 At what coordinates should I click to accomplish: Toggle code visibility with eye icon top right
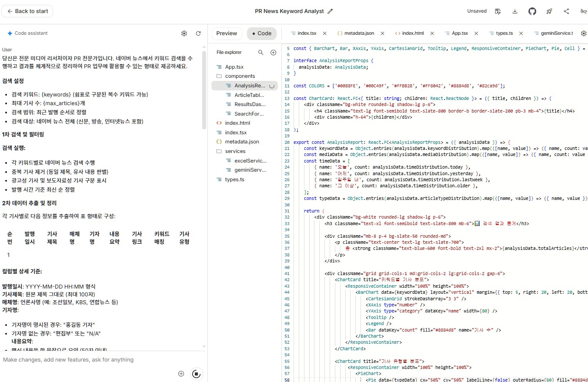(x=583, y=11)
